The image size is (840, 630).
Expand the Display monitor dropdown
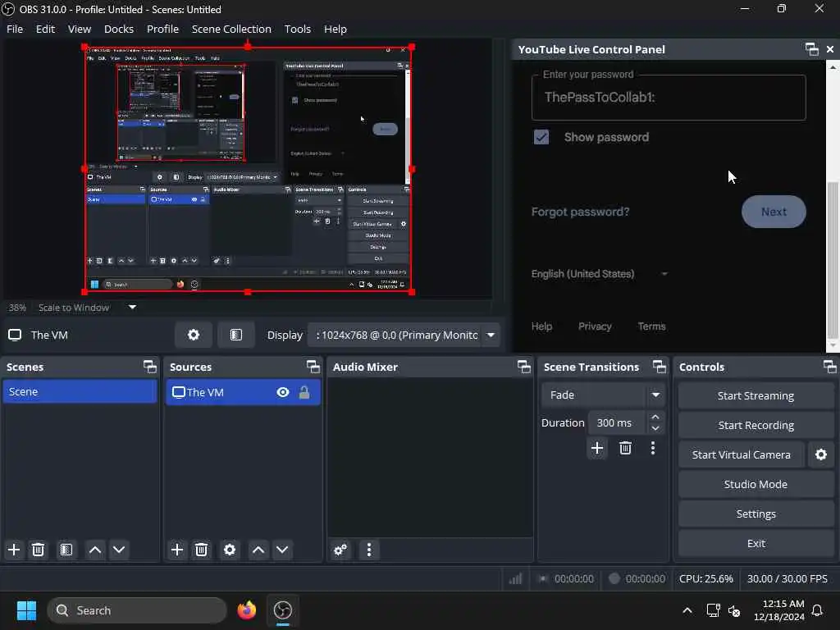tap(491, 335)
